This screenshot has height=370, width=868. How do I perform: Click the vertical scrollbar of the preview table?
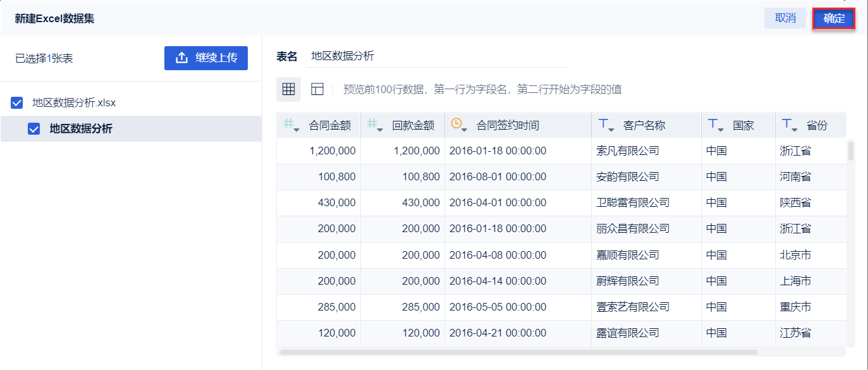[x=851, y=151]
